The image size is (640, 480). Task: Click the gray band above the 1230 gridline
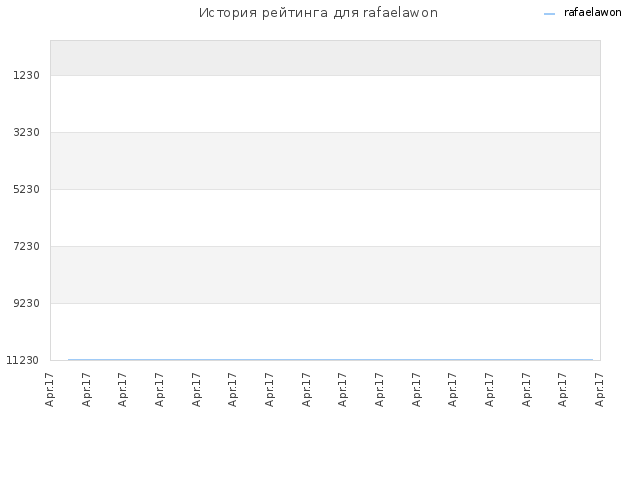point(325,58)
